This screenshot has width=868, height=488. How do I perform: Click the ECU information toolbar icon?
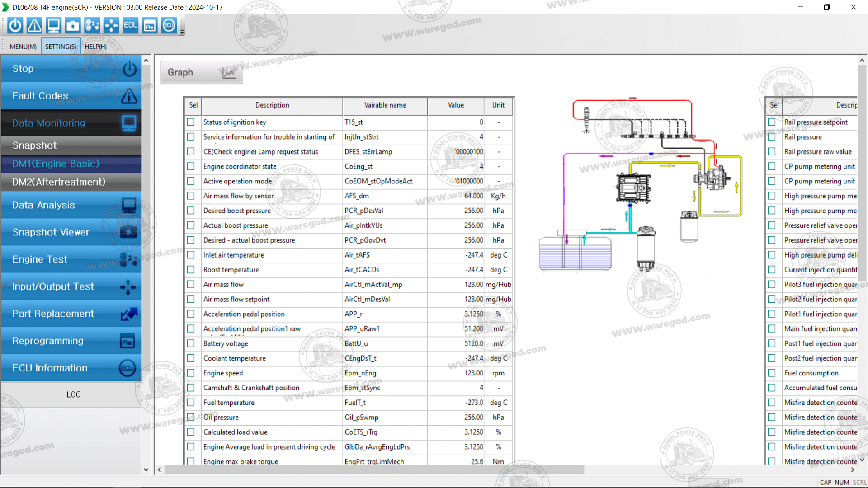tap(169, 25)
